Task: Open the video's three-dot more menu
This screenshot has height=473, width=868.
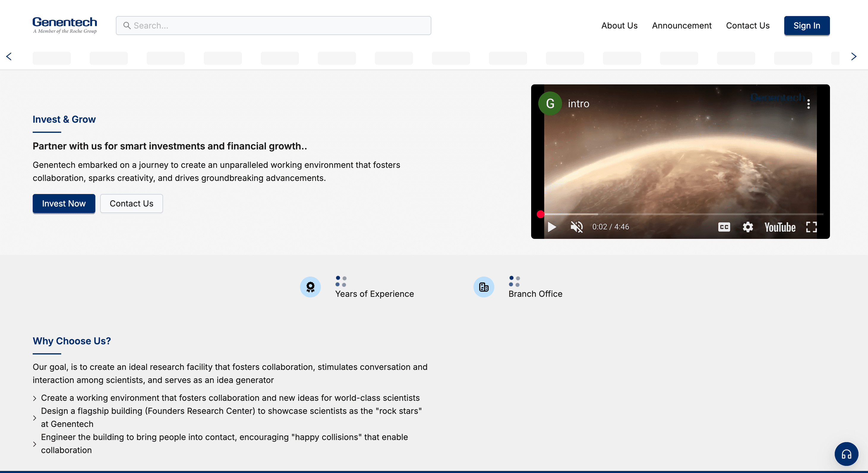Action: pyautogui.click(x=808, y=104)
